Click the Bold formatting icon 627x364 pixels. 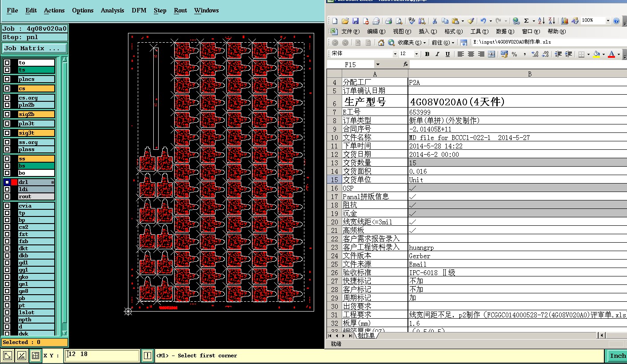427,54
